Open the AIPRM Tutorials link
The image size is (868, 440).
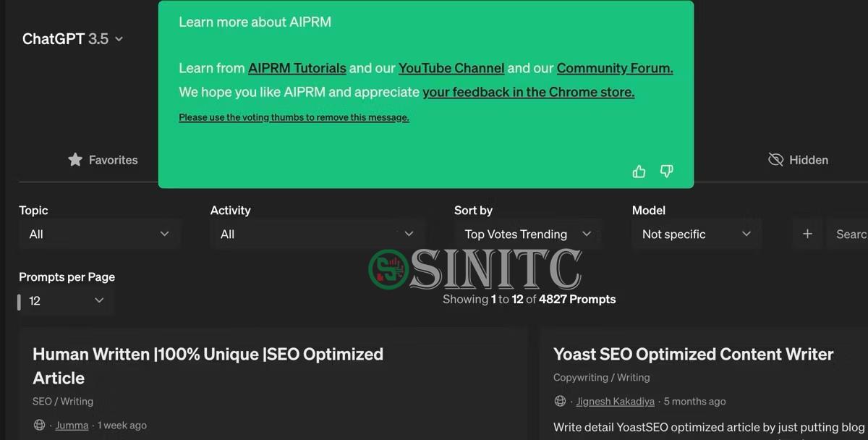click(297, 68)
